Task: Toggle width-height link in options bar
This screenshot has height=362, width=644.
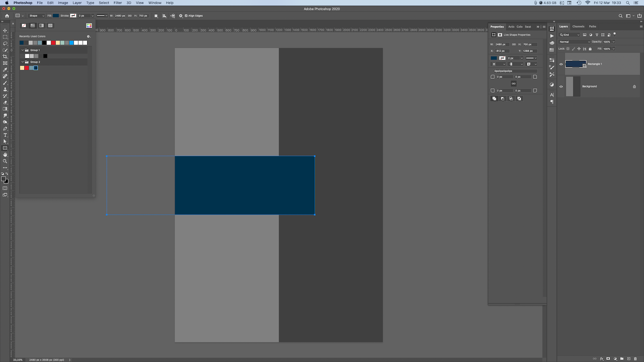Action: click(x=130, y=16)
